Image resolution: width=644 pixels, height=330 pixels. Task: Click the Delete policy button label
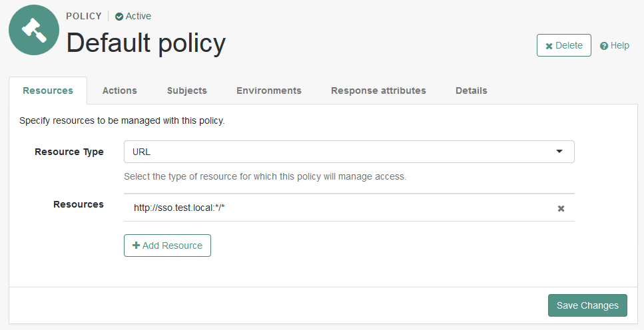(569, 45)
